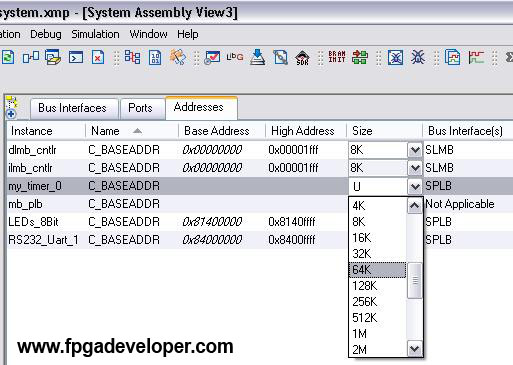
Task: Click the binary 1010 bitstream icon
Action: click(155, 57)
